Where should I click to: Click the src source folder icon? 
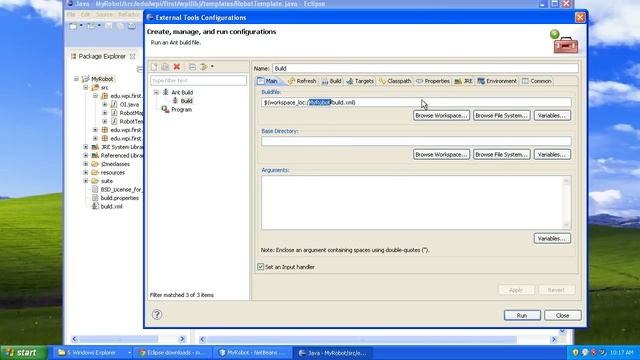tap(95, 87)
